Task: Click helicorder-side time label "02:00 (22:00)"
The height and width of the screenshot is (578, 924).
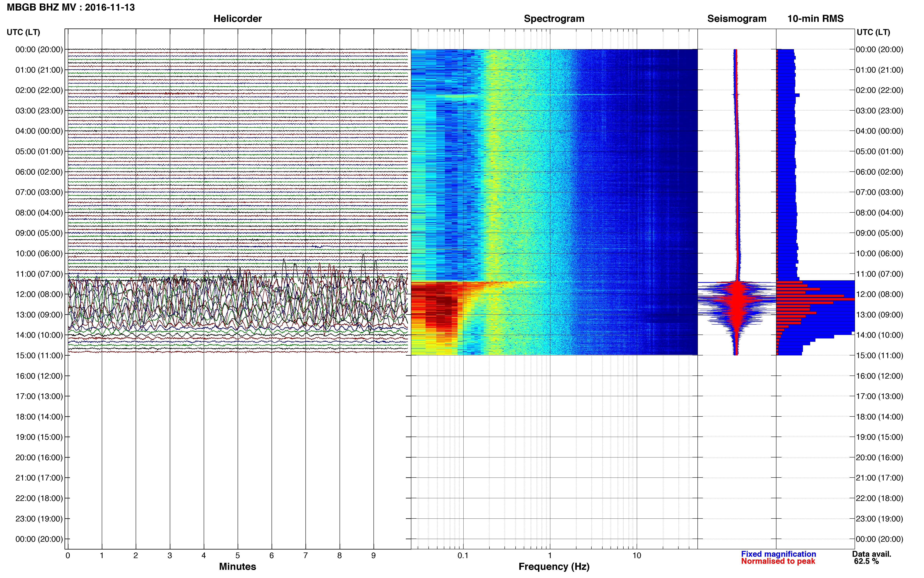Action: pos(39,90)
